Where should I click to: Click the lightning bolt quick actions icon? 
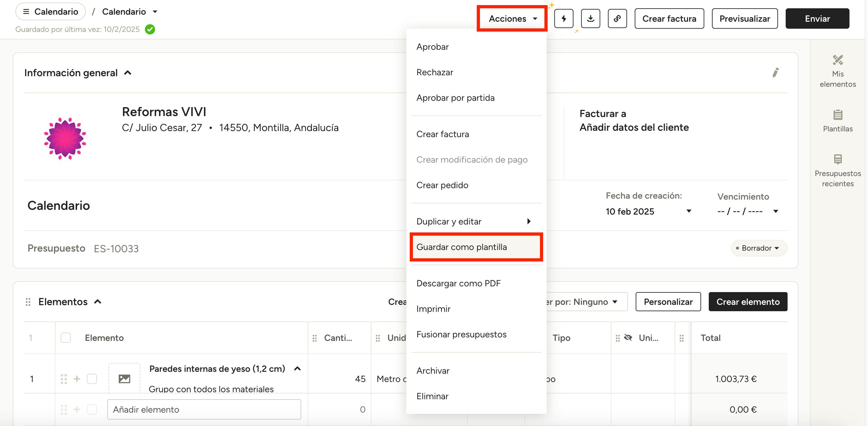564,18
